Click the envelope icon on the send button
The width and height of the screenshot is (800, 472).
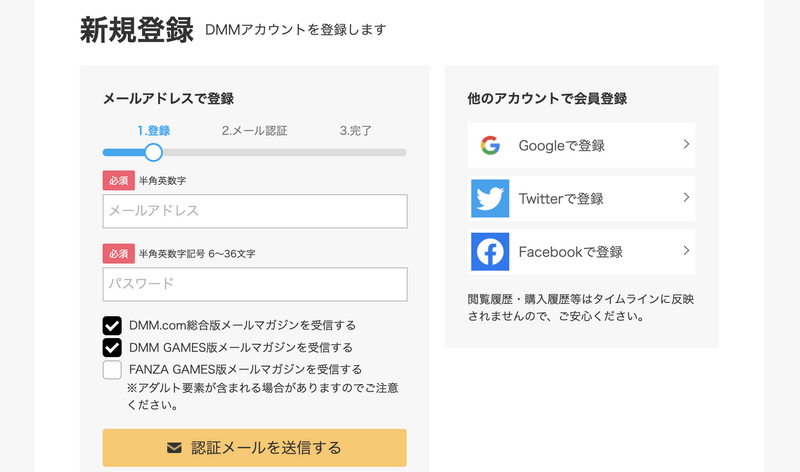click(x=174, y=447)
